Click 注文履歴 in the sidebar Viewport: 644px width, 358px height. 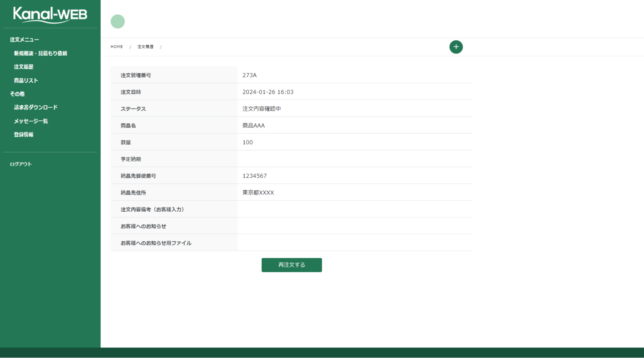coord(23,67)
